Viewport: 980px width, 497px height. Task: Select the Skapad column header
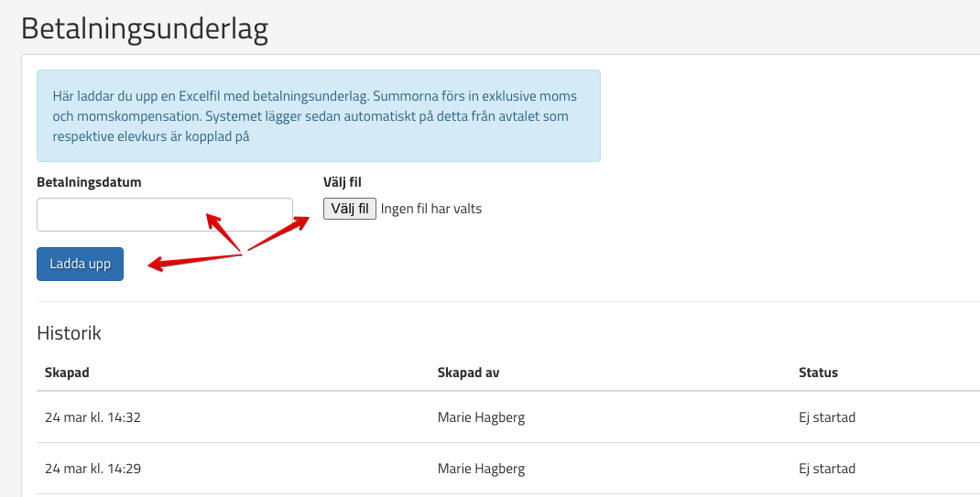click(67, 373)
